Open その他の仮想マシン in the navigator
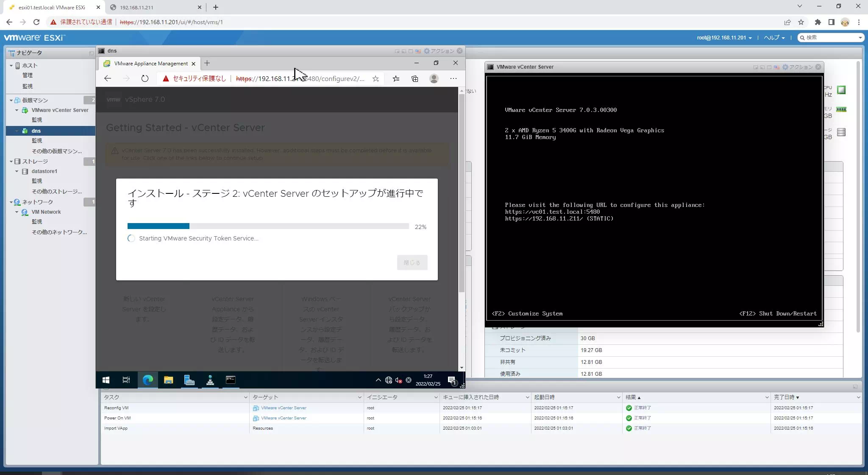Viewport: 868px width, 475px height. point(57,151)
